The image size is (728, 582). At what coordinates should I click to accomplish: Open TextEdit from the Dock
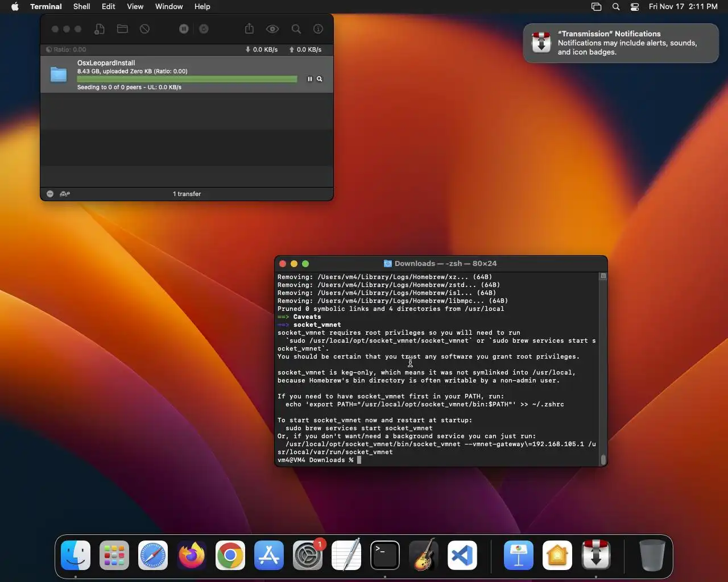[346, 555]
